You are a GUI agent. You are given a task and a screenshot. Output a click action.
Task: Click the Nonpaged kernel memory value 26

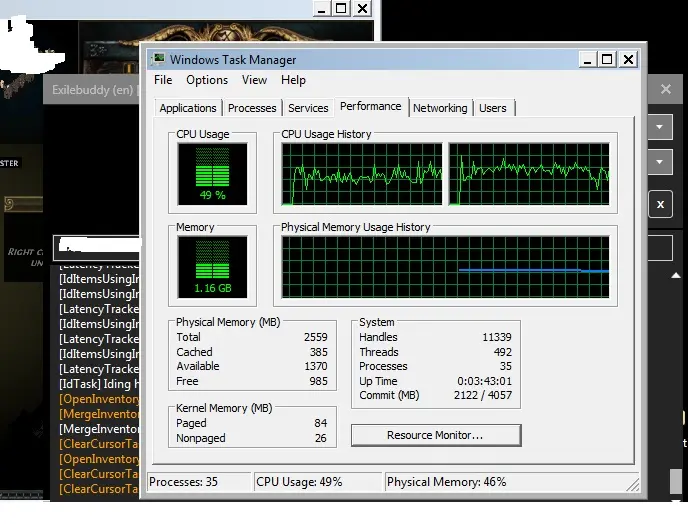[x=321, y=438]
